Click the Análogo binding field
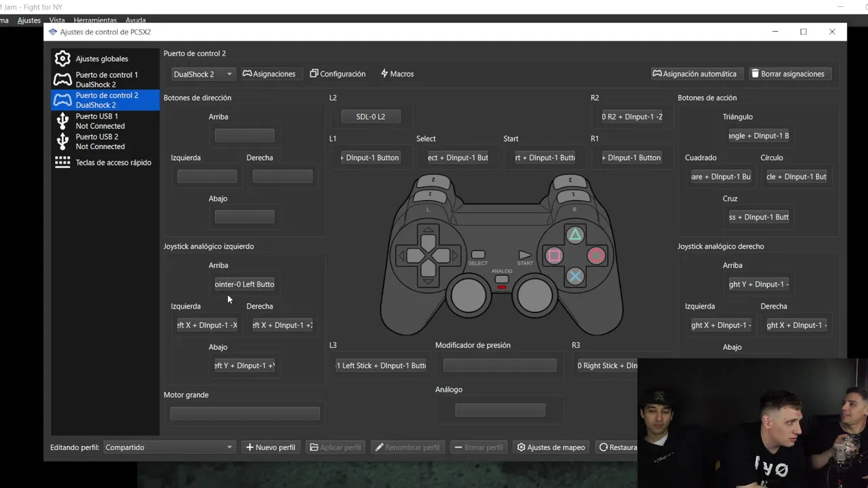This screenshot has width=868, height=488. pos(500,410)
